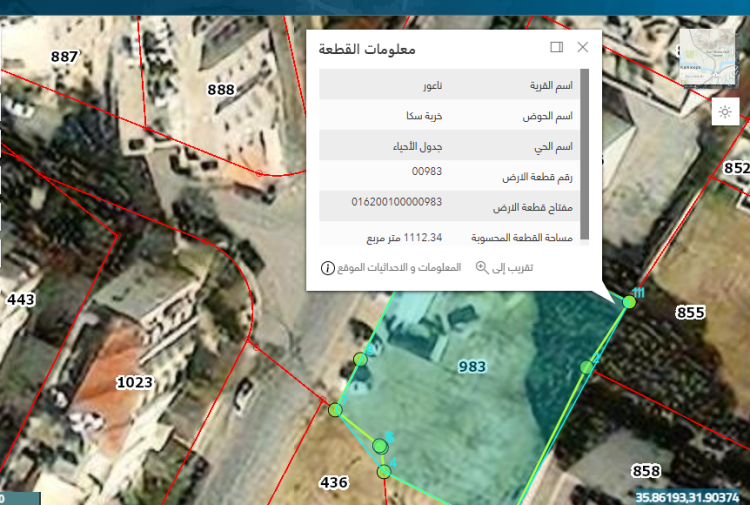Click parcel label 983 on map
Screen dimensions: 750x505
tap(472, 367)
